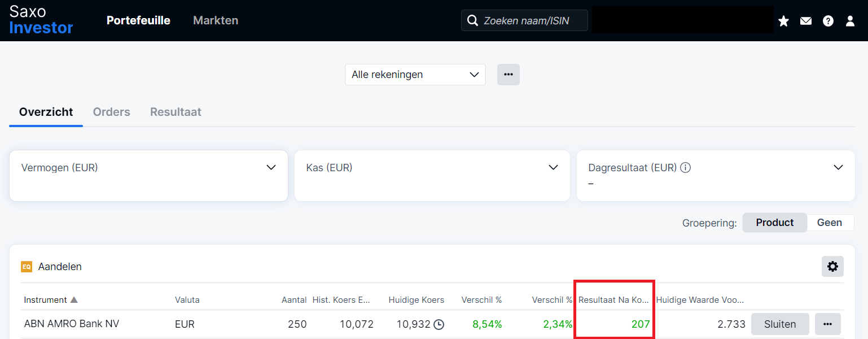868x339 pixels.
Task: Expand the Vermogen (EUR) card
Action: point(271,167)
